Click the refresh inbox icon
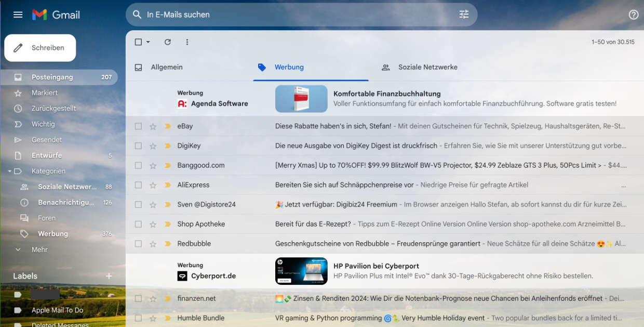Viewport: 644px width, 327px height. coord(168,42)
